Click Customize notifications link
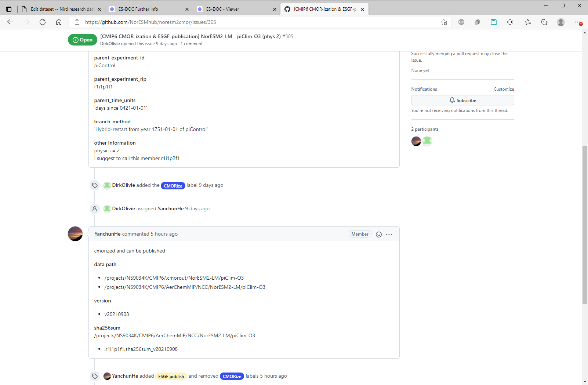The image size is (588, 385). (504, 89)
